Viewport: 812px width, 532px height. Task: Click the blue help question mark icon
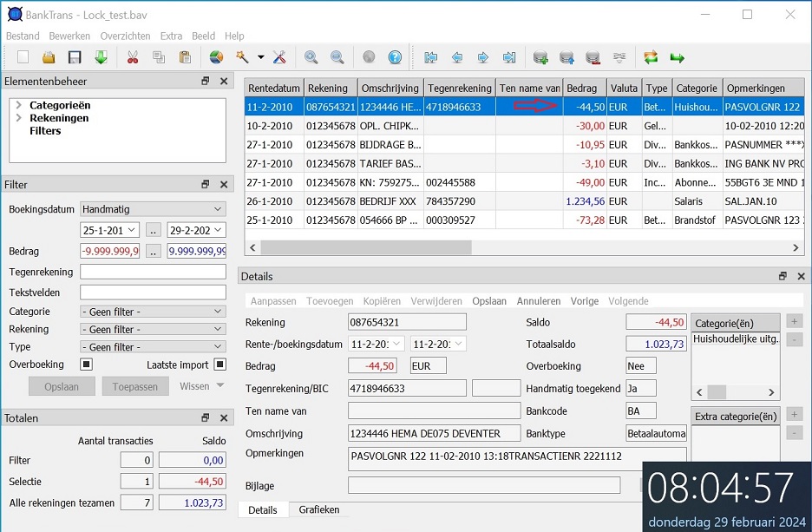pyautogui.click(x=395, y=58)
